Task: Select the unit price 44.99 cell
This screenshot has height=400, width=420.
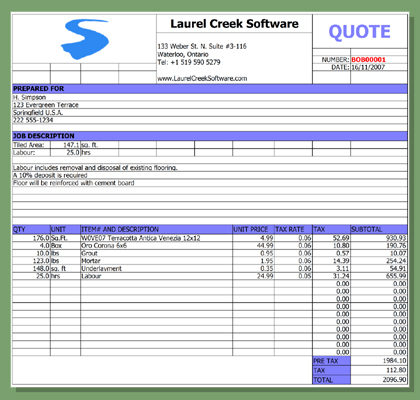Action: (253, 246)
